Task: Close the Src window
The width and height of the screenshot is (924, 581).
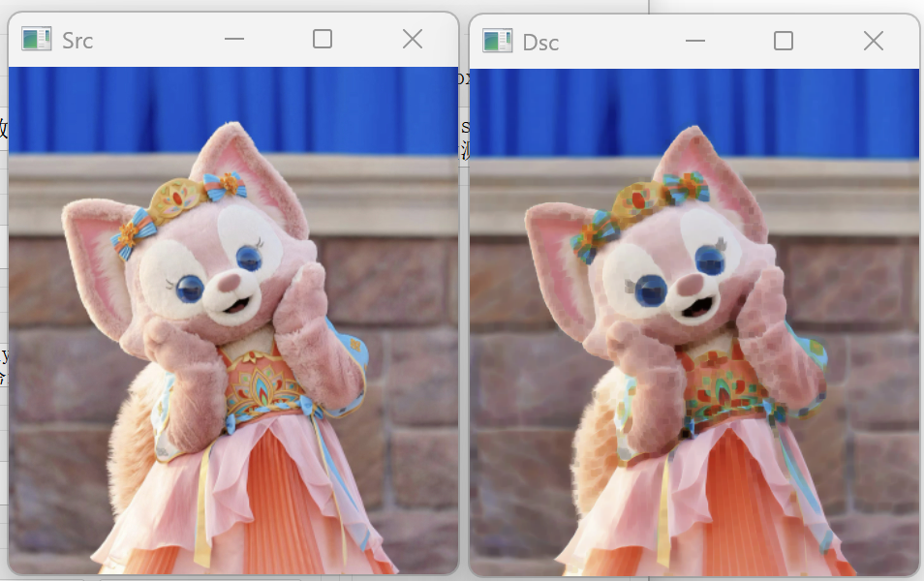Action: pyautogui.click(x=413, y=40)
